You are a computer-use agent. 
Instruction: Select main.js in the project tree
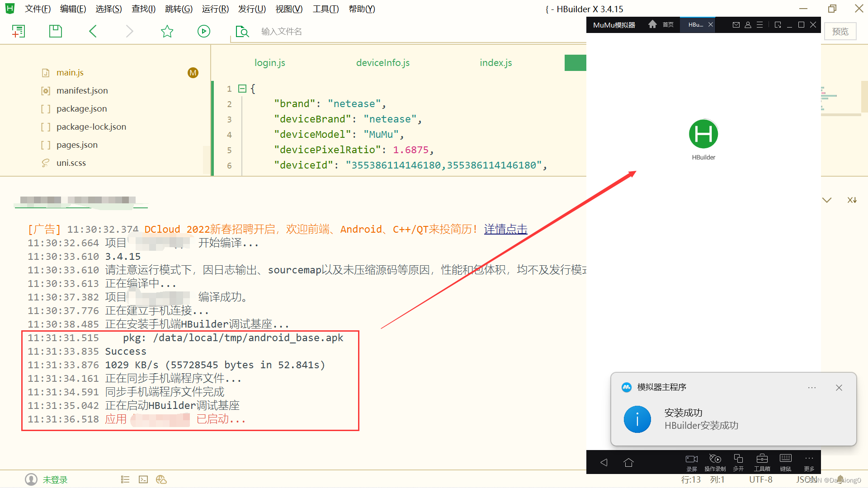pyautogui.click(x=70, y=73)
